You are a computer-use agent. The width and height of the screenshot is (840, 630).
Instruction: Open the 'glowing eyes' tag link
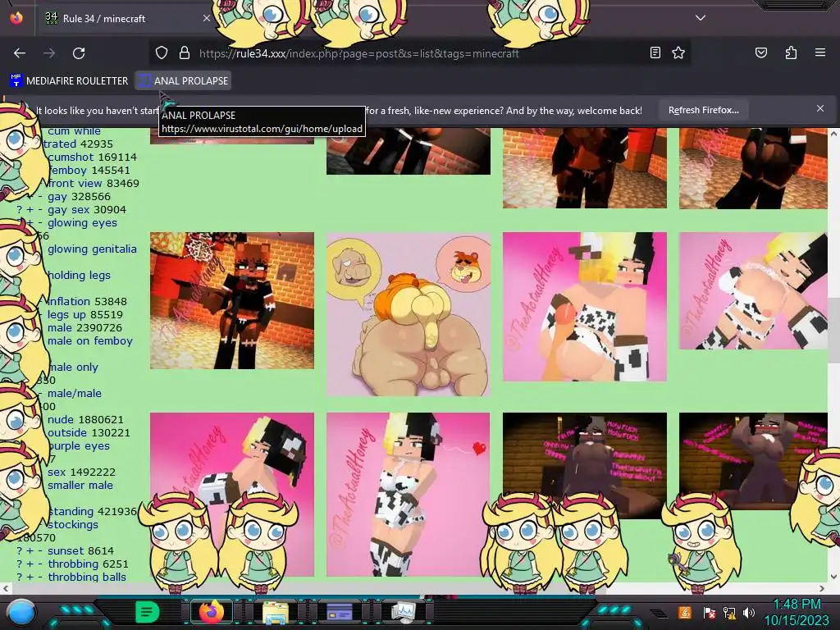82,223
